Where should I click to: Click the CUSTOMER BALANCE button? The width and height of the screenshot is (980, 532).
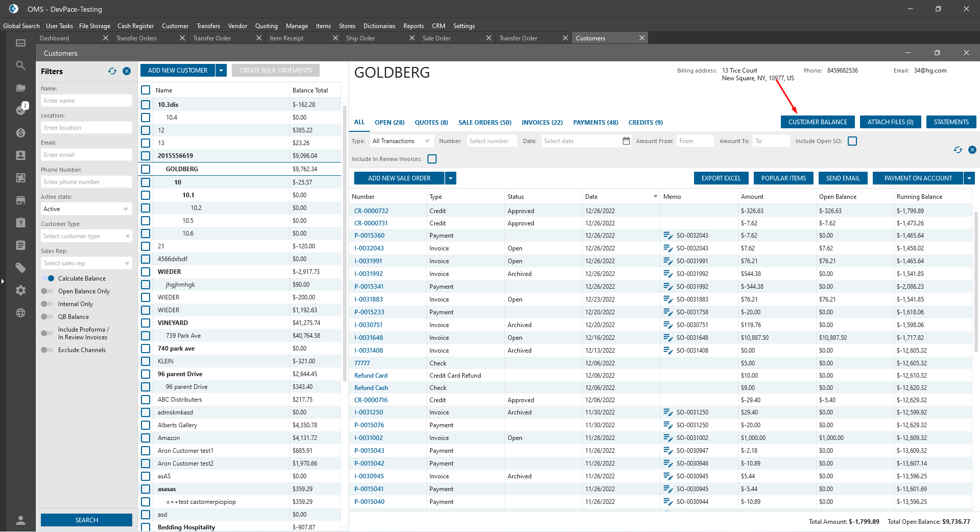click(817, 122)
